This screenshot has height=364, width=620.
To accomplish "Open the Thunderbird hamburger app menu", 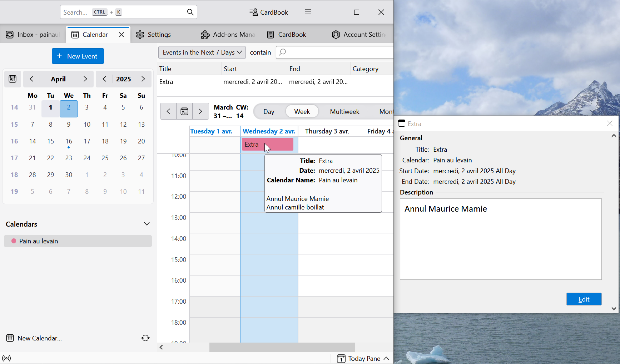I will (308, 12).
